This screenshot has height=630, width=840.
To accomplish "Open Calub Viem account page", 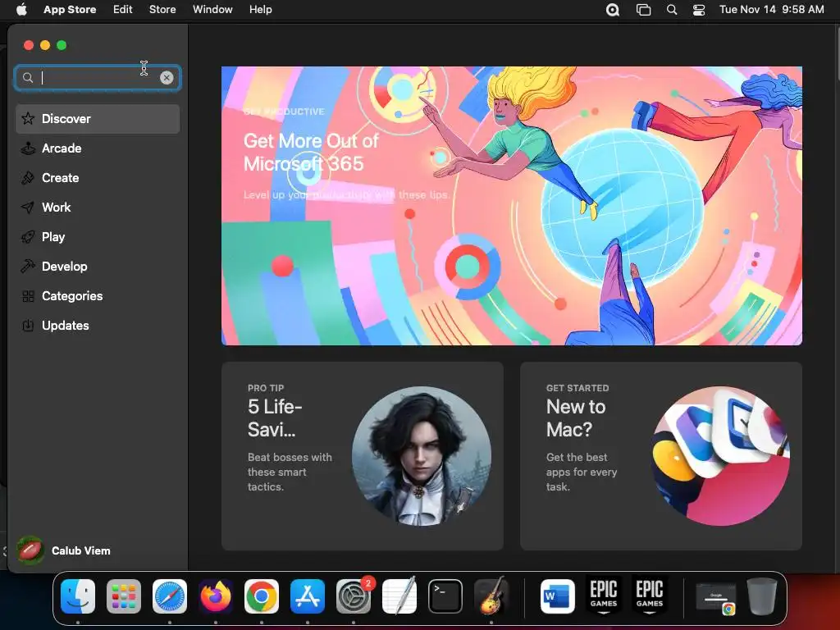I will (x=64, y=550).
